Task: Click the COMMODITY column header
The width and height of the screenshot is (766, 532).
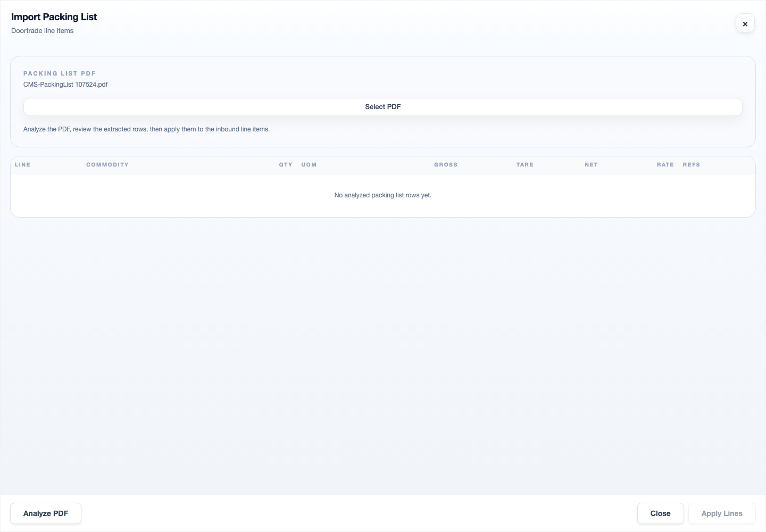Action: (107, 165)
